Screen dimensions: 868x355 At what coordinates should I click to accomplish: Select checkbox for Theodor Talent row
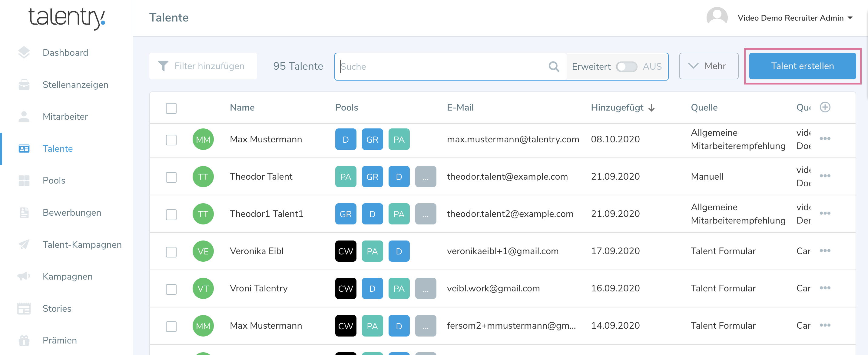click(171, 177)
